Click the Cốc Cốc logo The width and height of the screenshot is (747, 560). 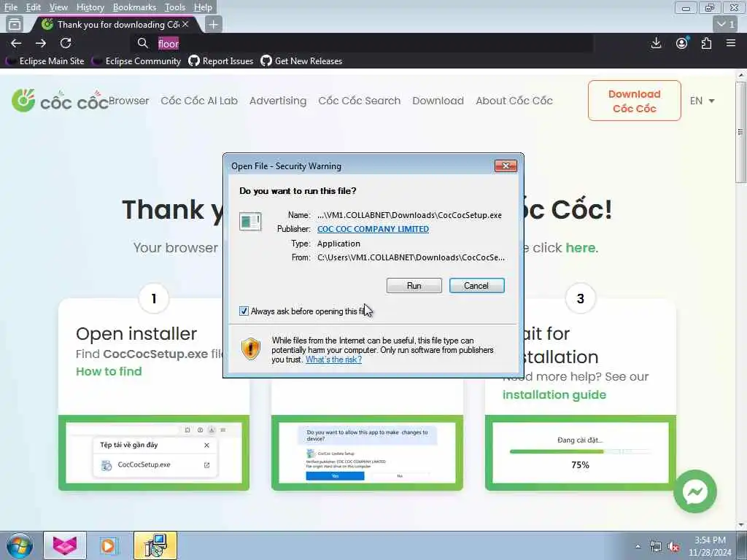coord(60,101)
